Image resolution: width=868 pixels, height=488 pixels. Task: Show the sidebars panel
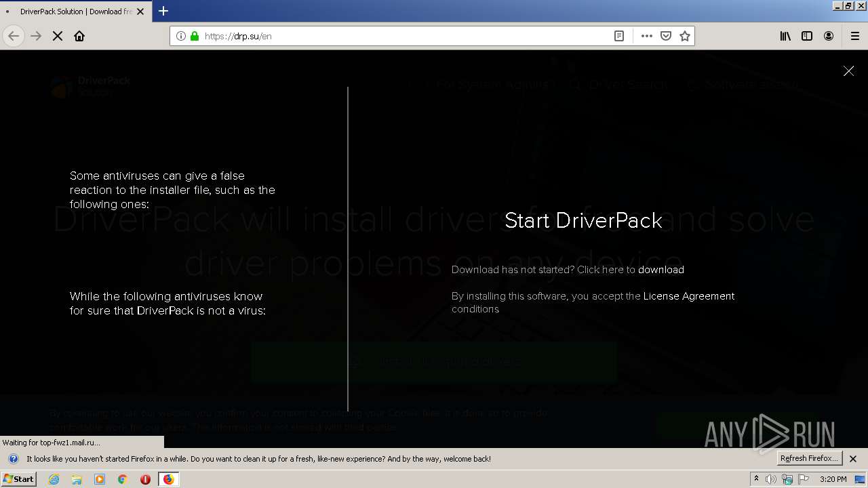(807, 36)
